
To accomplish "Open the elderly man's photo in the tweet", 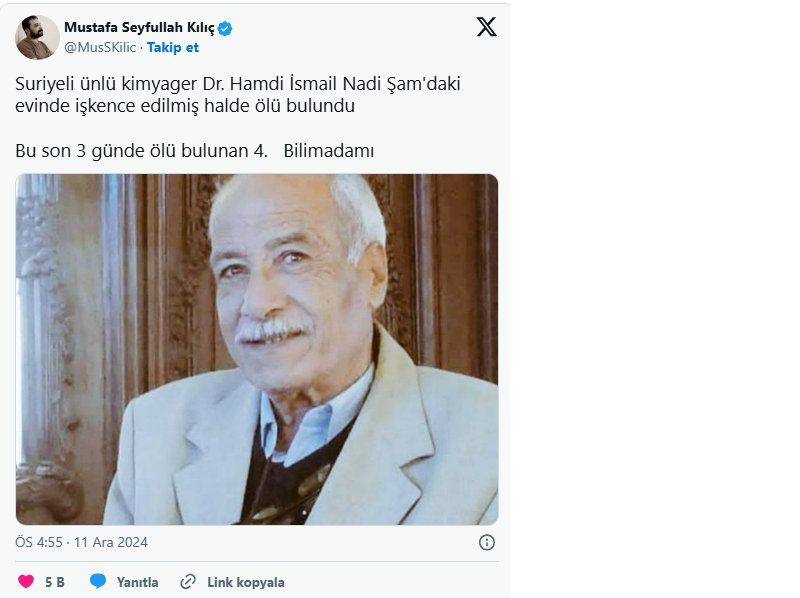I will pyautogui.click(x=256, y=349).
